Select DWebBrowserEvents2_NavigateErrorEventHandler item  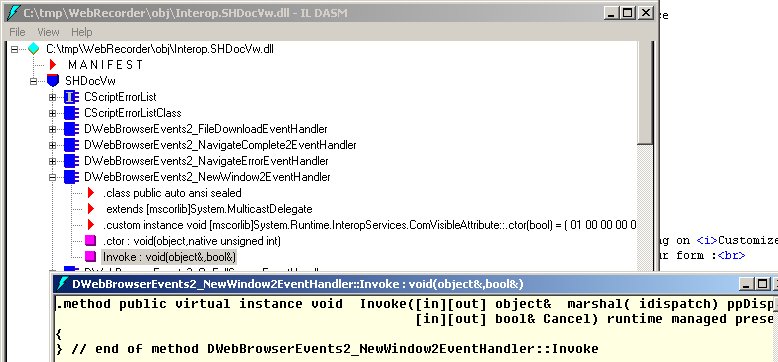(206, 161)
